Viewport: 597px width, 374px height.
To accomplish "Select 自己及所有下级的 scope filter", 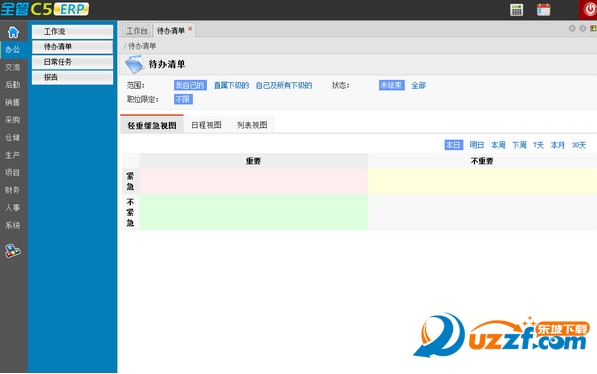I will click(284, 85).
